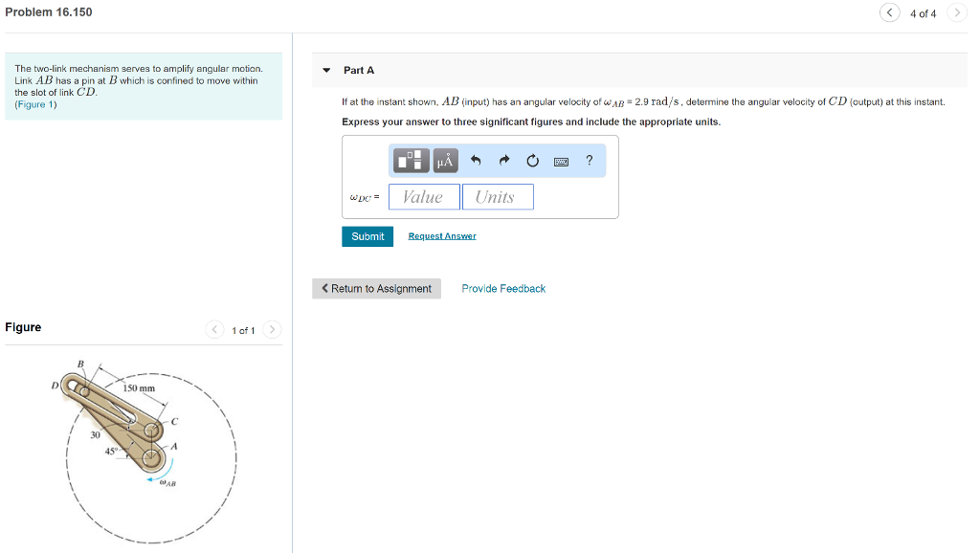Click the next-figure chevron beside 1 of 1

(272, 329)
